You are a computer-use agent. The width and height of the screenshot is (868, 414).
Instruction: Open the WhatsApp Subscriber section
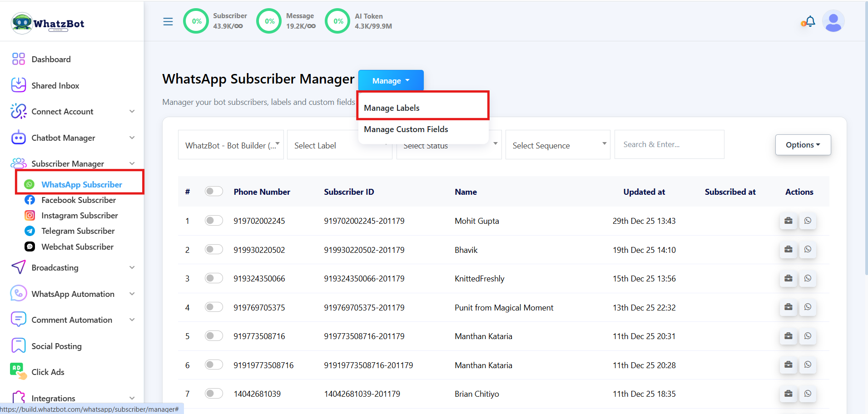tap(82, 184)
